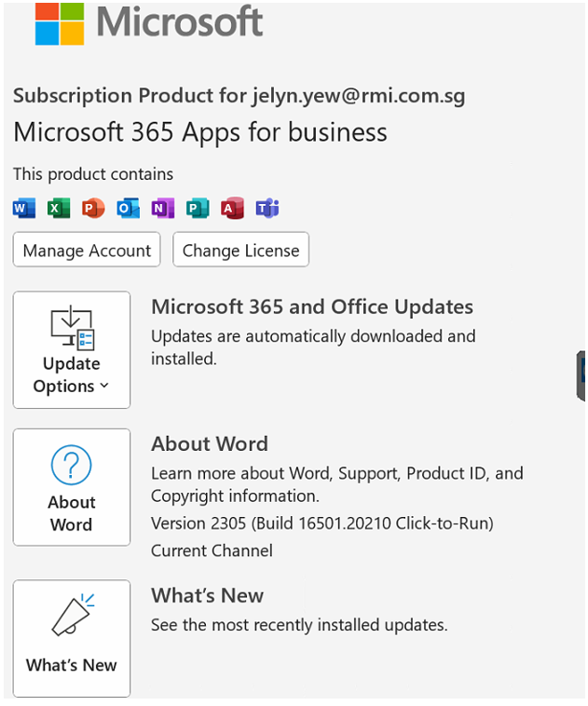Click the "Learn more about Word" description
Image resolution: width=588 pixels, height=706 pixels.
coord(337,484)
